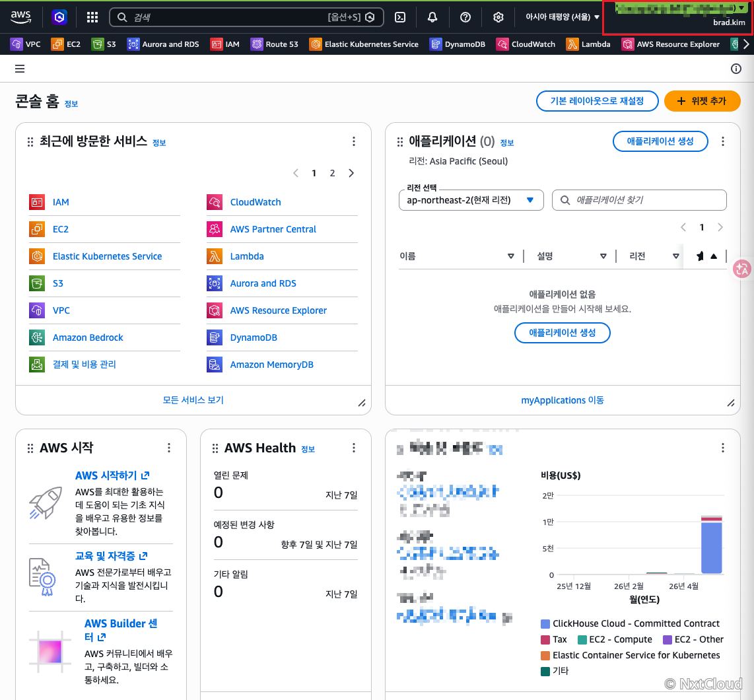The height and width of the screenshot is (700, 754).
Task: Click AWS Partner Central icon
Action: coord(215,229)
